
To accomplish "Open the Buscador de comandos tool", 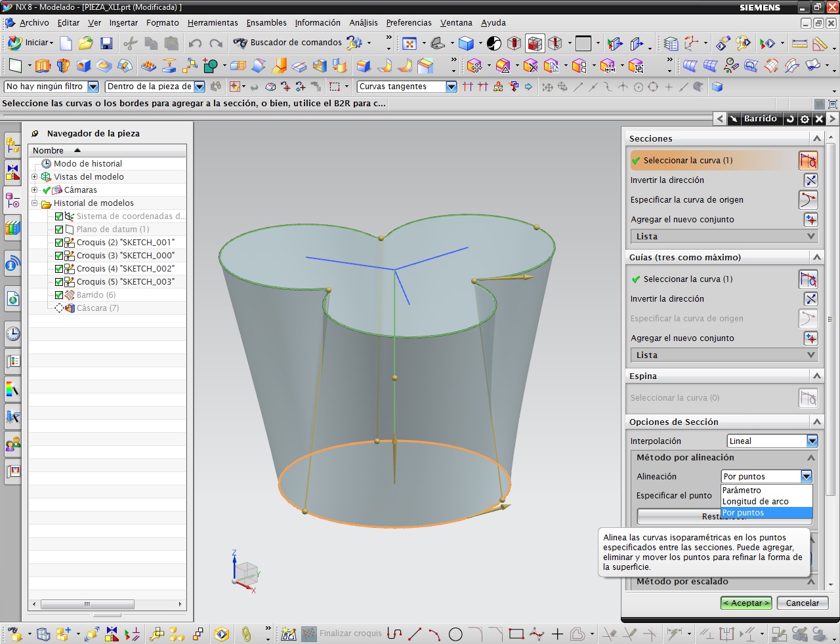I will (287, 43).
